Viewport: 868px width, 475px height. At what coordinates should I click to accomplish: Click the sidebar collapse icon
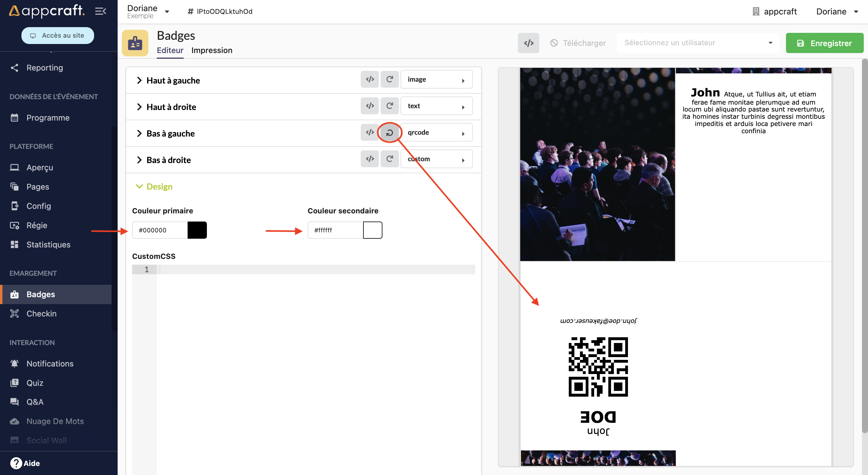(x=100, y=11)
